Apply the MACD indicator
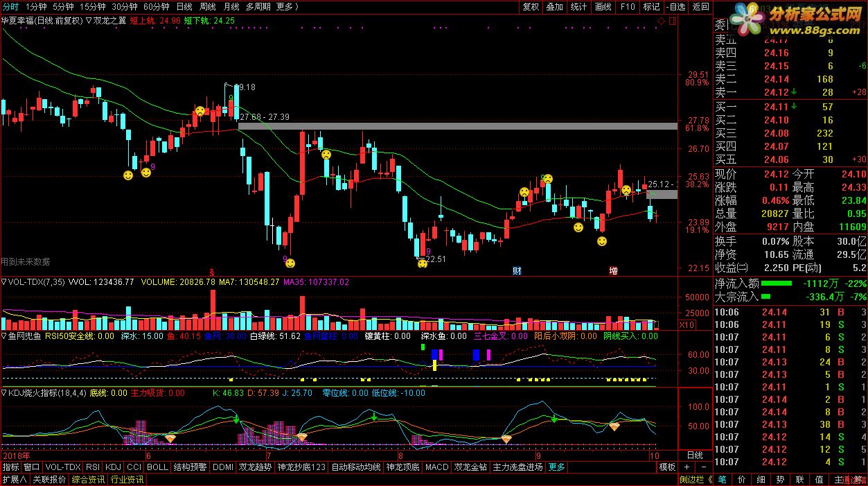Image resolution: width=868 pixels, height=486 pixels. coord(437,467)
